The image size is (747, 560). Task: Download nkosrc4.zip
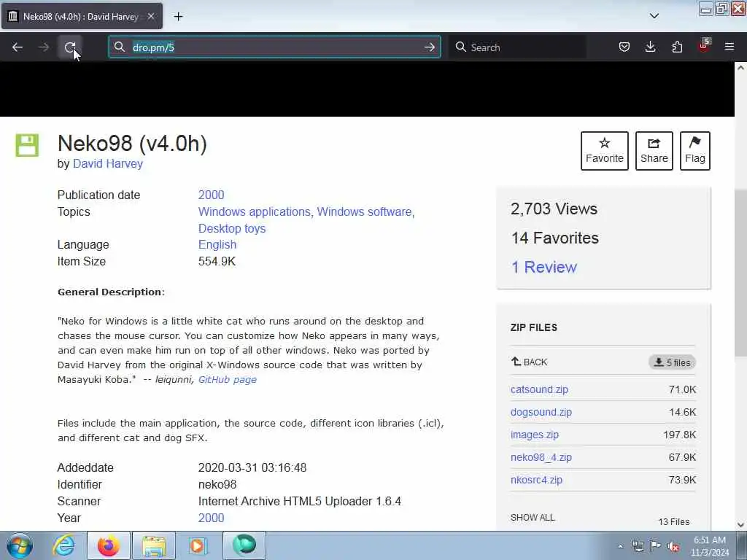pos(536,480)
